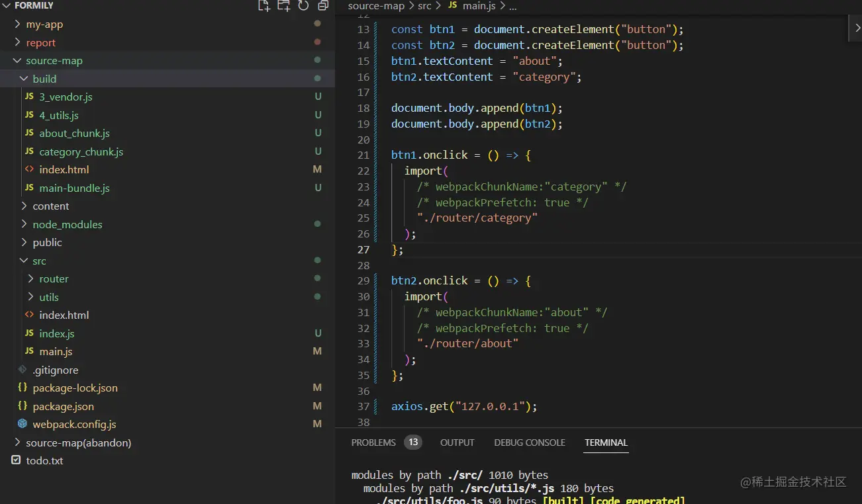This screenshot has height=504, width=862.
Task: Click the HTML icon beside index.html in build
Action: (29, 169)
